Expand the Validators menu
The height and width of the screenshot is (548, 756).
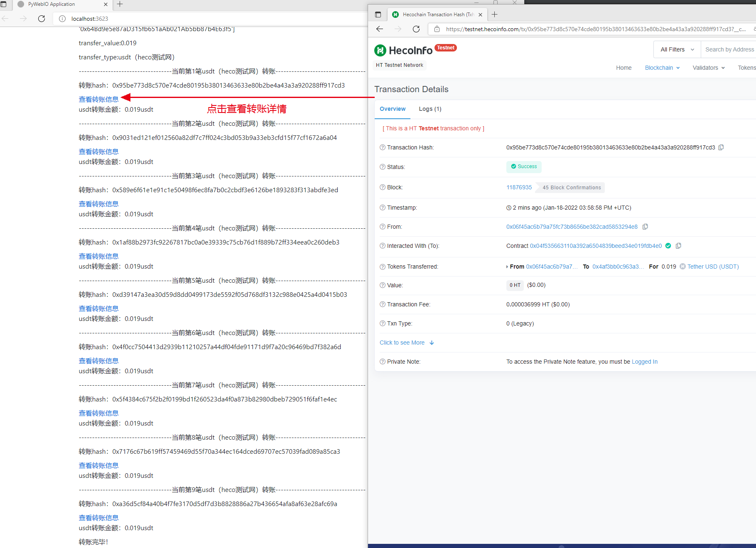(x=709, y=68)
